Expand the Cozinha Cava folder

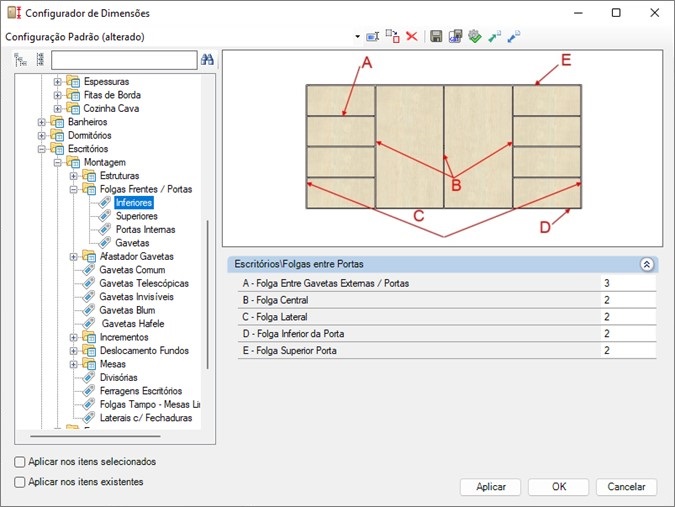click(57, 108)
